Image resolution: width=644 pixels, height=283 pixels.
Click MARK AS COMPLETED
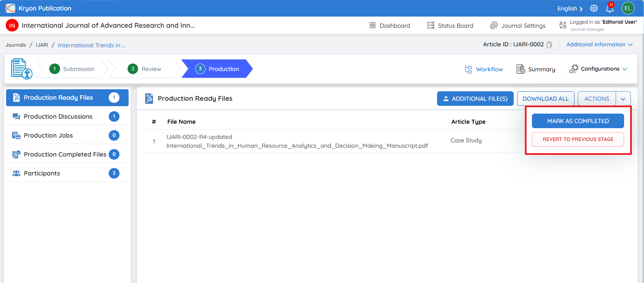point(578,121)
